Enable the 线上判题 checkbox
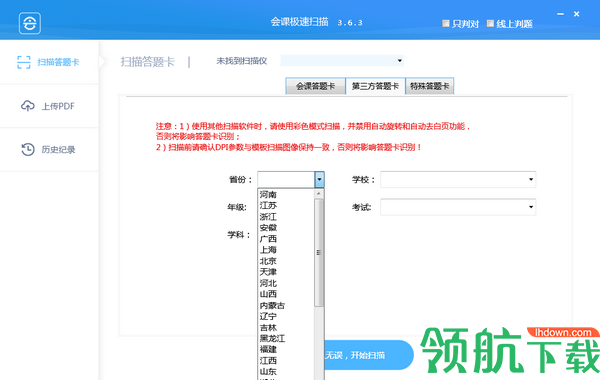Screen dimensions: 600x380 point(490,23)
